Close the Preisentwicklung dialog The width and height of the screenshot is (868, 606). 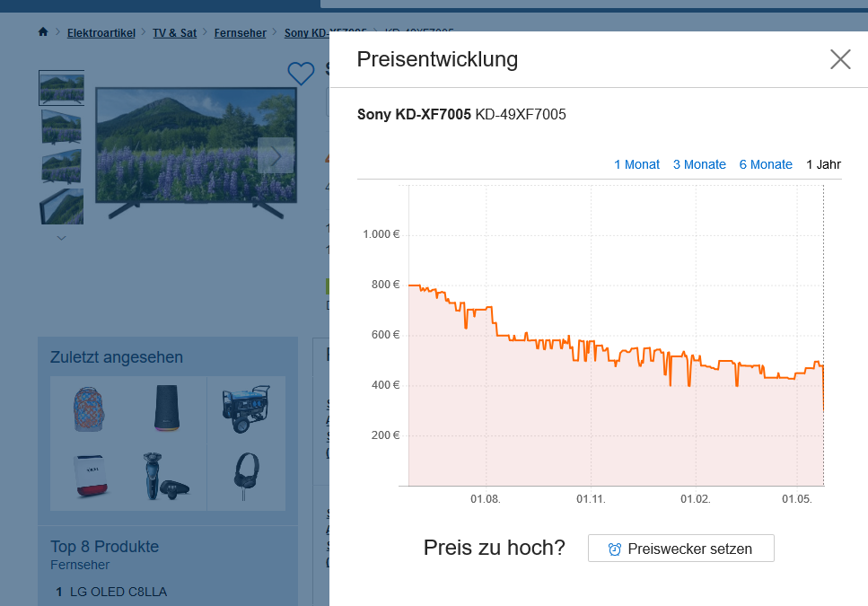tap(839, 60)
